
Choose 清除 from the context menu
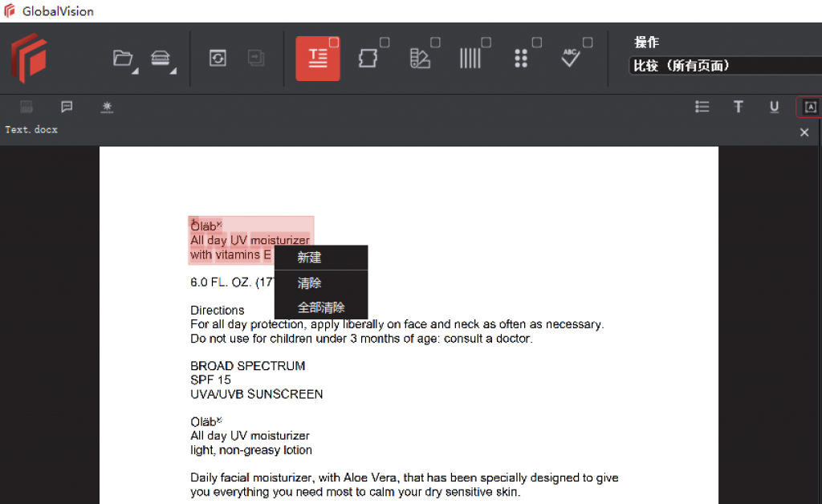pos(321,283)
